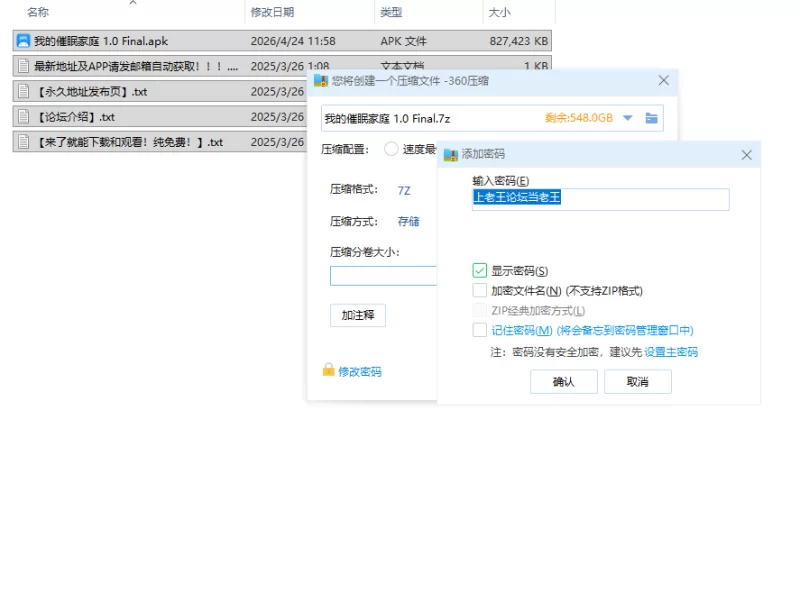Click the APK 文件 type cell
This screenshot has width=800, height=611.
click(x=403, y=41)
